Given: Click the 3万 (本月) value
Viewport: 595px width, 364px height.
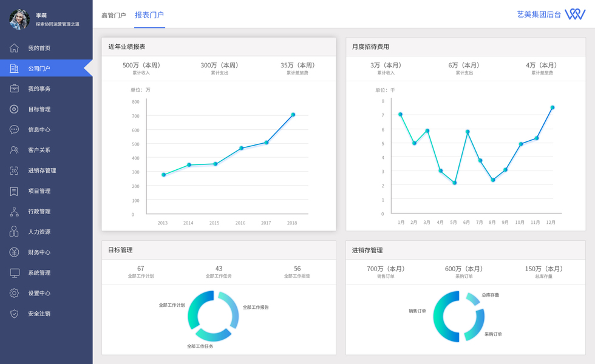Looking at the screenshot, I should [x=386, y=66].
